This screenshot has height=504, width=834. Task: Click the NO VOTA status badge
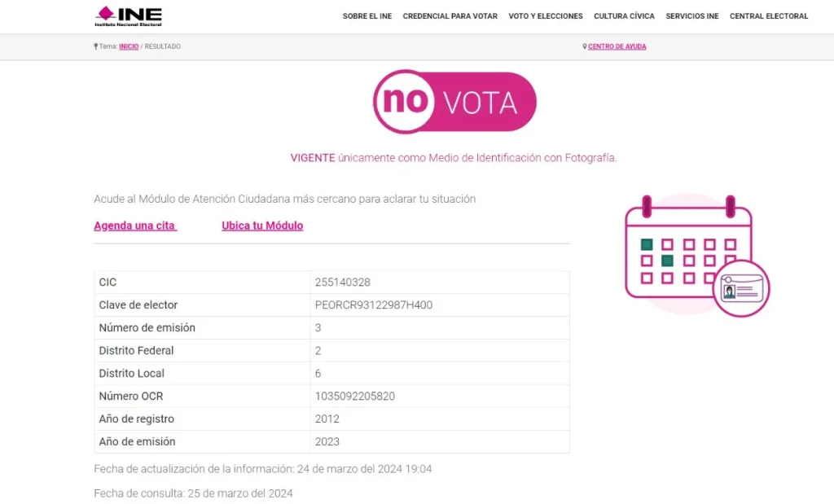454,102
